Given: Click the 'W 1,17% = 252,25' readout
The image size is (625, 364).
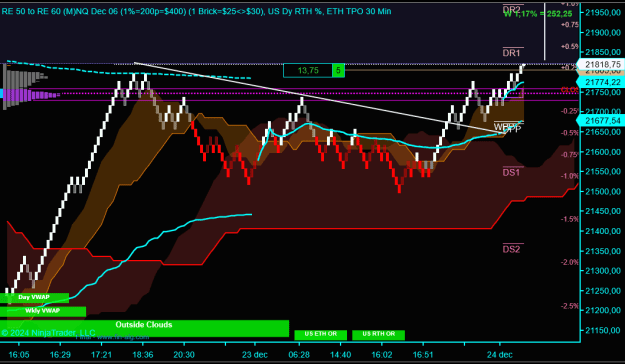Looking at the screenshot, I should 538,14.
